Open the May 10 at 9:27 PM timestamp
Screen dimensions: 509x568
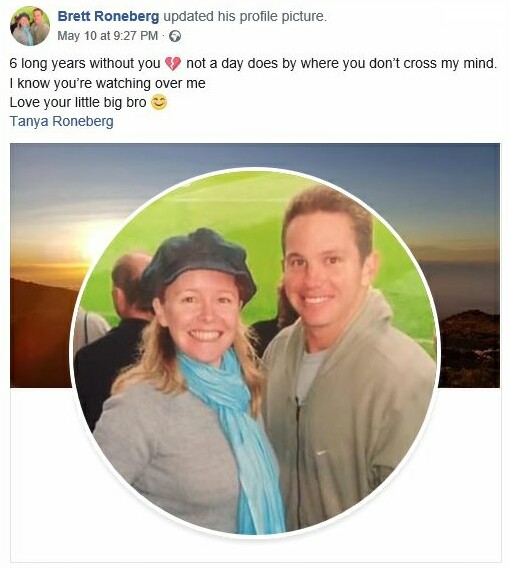108,36
